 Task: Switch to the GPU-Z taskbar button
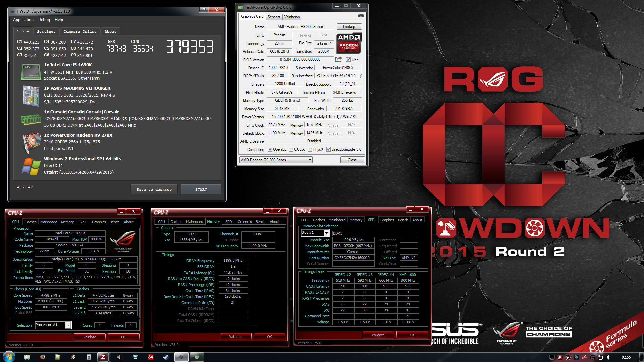pyautogui.click(x=197, y=357)
